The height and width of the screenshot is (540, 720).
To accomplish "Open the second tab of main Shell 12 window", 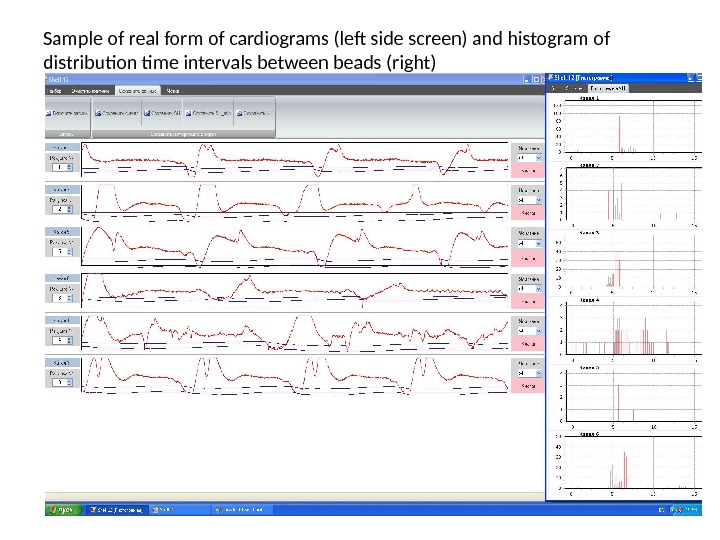I will pyautogui.click(x=90, y=91).
